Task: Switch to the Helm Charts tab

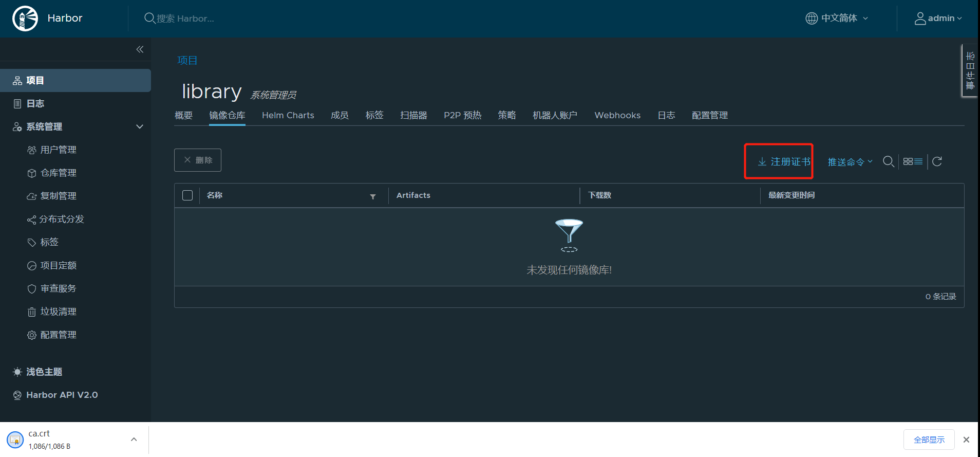Action: 288,115
